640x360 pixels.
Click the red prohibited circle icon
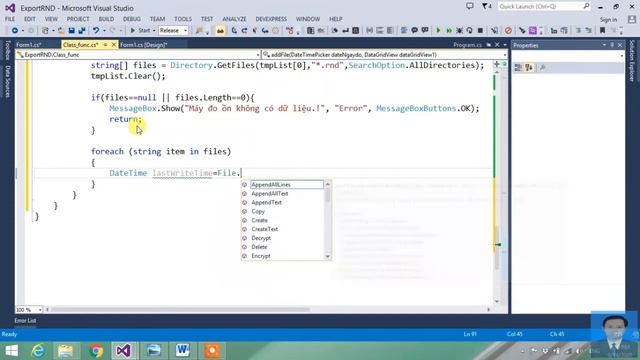pos(508,31)
